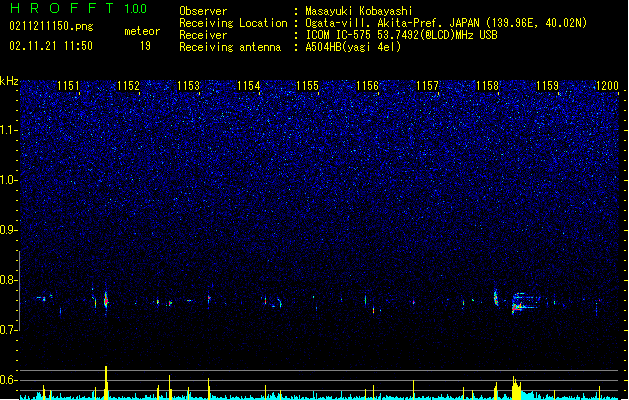Click the 1155 time marker
This screenshot has height=400, width=629.
307,86
